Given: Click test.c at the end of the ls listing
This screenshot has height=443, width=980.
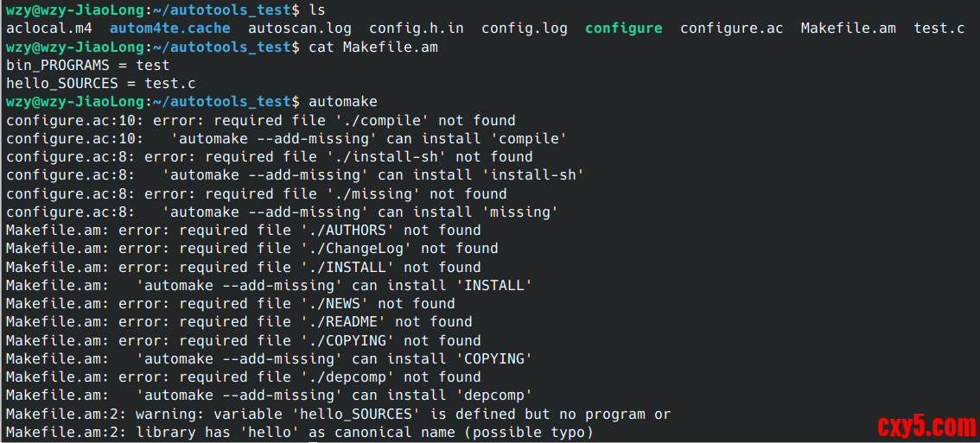Looking at the screenshot, I should point(939,28).
